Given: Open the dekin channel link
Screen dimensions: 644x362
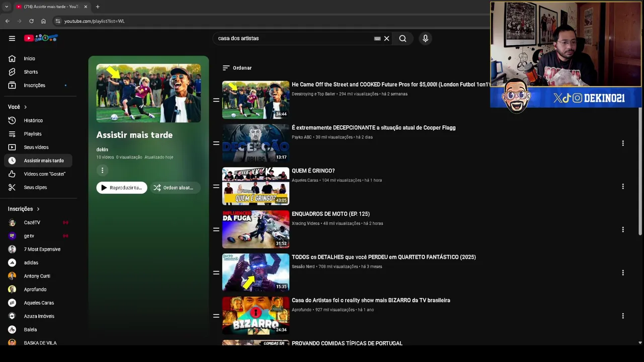Looking at the screenshot, I should click(x=102, y=149).
